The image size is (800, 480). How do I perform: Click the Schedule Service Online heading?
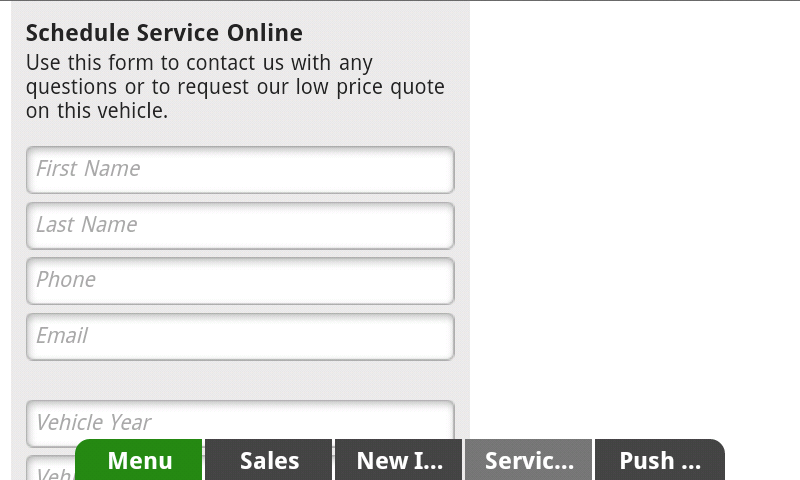164,33
